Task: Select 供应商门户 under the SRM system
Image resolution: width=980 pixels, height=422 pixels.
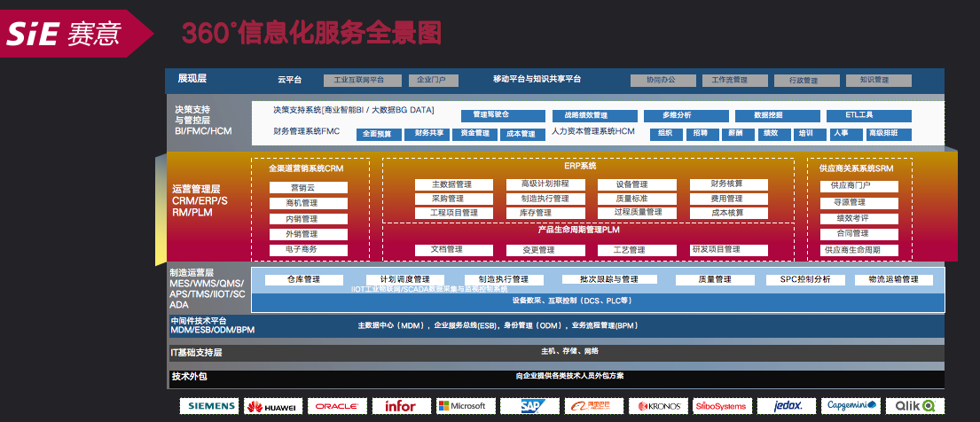Action: (x=851, y=186)
